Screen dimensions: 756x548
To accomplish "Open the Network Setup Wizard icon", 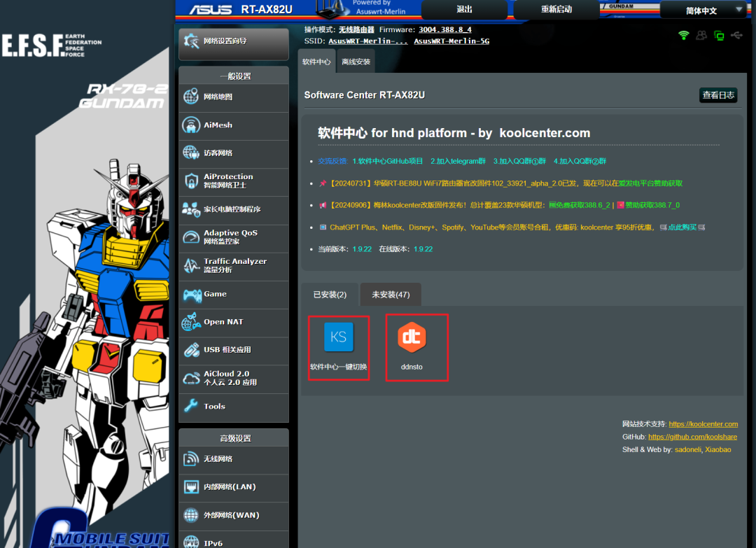I will (191, 41).
